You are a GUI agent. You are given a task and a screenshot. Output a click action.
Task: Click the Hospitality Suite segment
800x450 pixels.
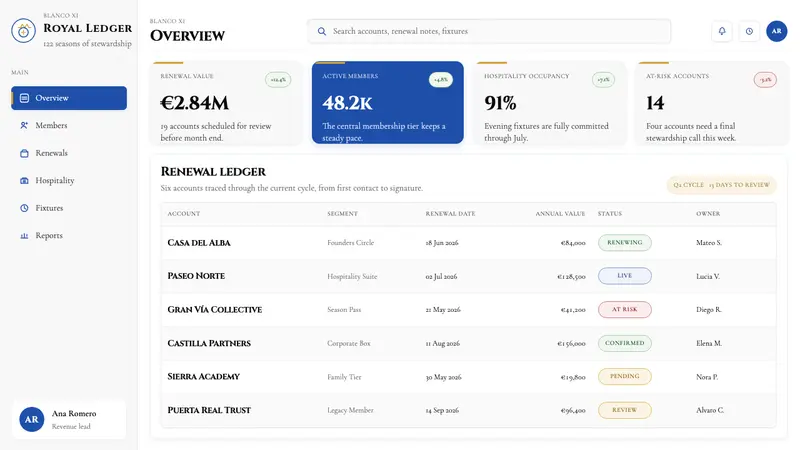352,277
